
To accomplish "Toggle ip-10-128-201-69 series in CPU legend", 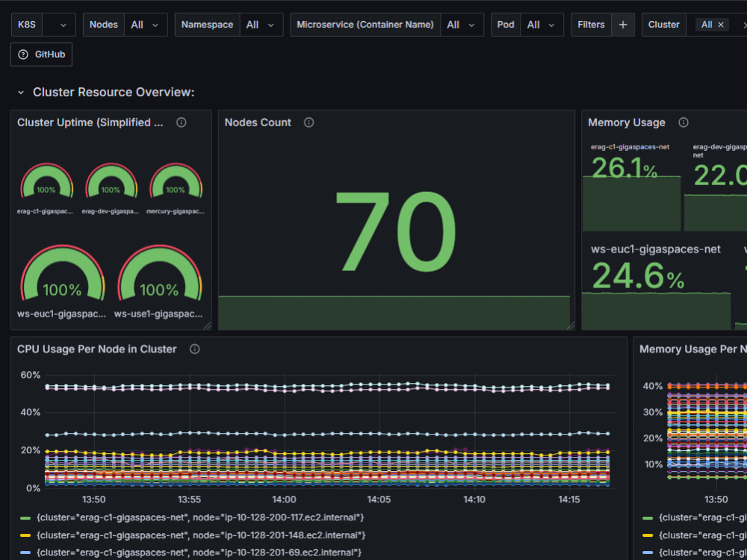I will coord(199,553).
